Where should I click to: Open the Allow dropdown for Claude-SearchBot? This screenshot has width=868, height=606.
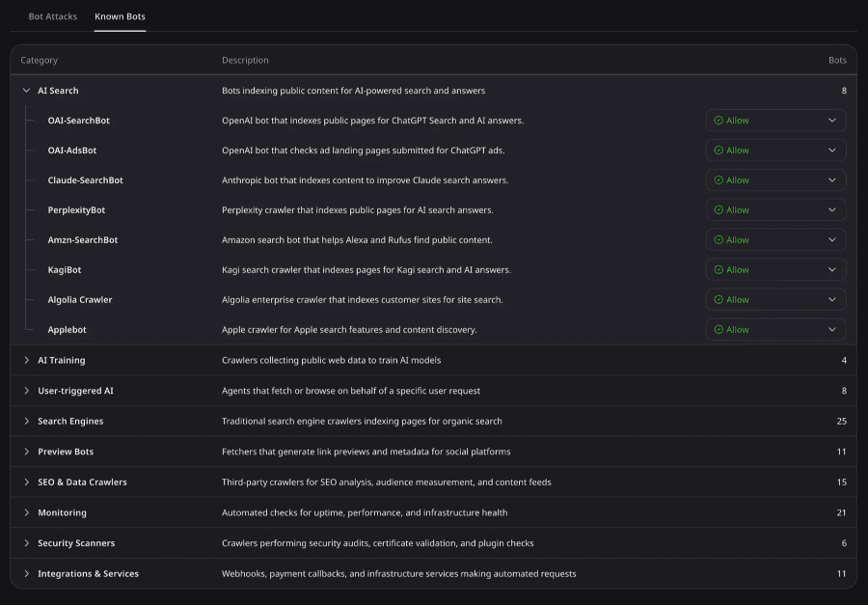(x=775, y=180)
